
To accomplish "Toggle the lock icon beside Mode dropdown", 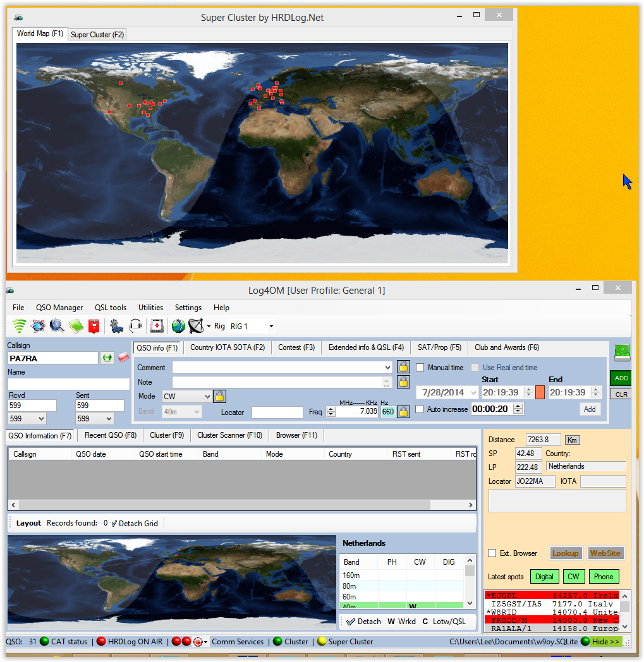I will (x=219, y=396).
